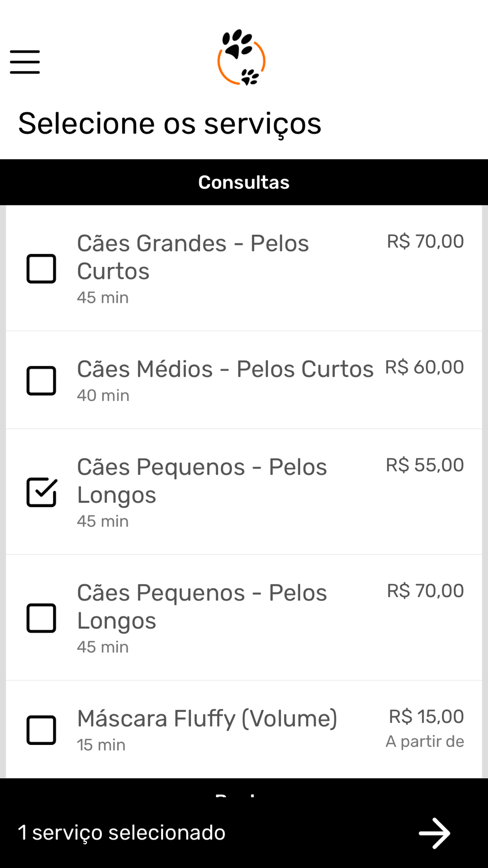
Task: Click the 15 min duration label
Action: click(x=101, y=745)
